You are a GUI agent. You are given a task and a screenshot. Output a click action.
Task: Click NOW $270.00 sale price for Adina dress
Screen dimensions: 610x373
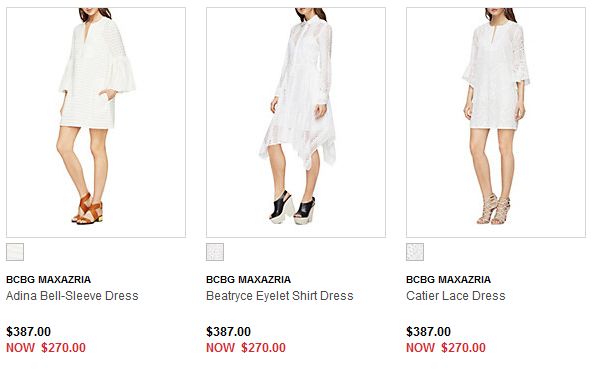click(x=46, y=347)
